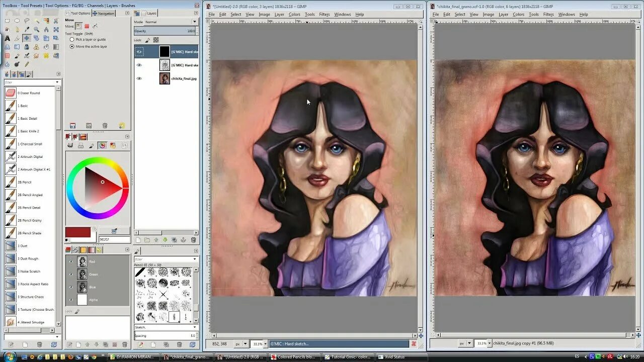Click the foreground color red swatch

pyautogui.click(x=77, y=232)
